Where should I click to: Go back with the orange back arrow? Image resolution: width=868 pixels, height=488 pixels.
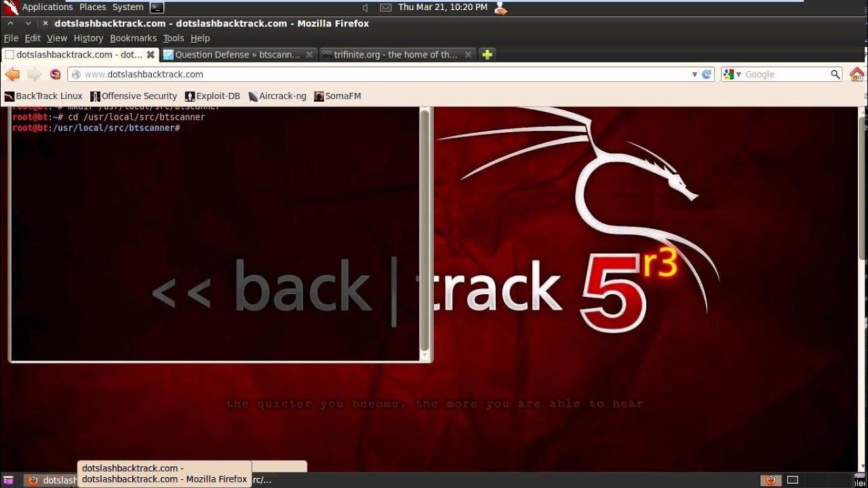coord(12,75)
